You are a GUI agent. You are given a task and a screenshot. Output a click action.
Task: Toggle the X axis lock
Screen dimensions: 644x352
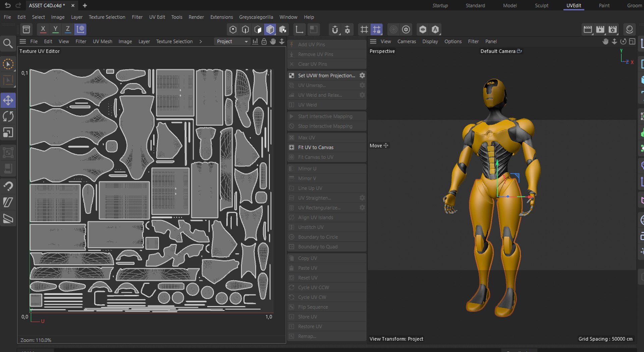[x=43, y=30]
